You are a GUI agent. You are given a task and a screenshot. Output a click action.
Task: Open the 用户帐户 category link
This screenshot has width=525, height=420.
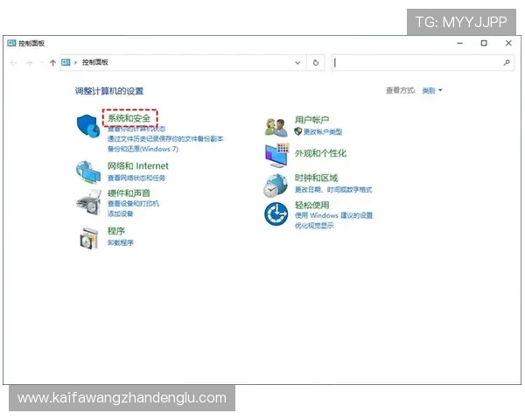pyautogui.click(x=312, y=120)
